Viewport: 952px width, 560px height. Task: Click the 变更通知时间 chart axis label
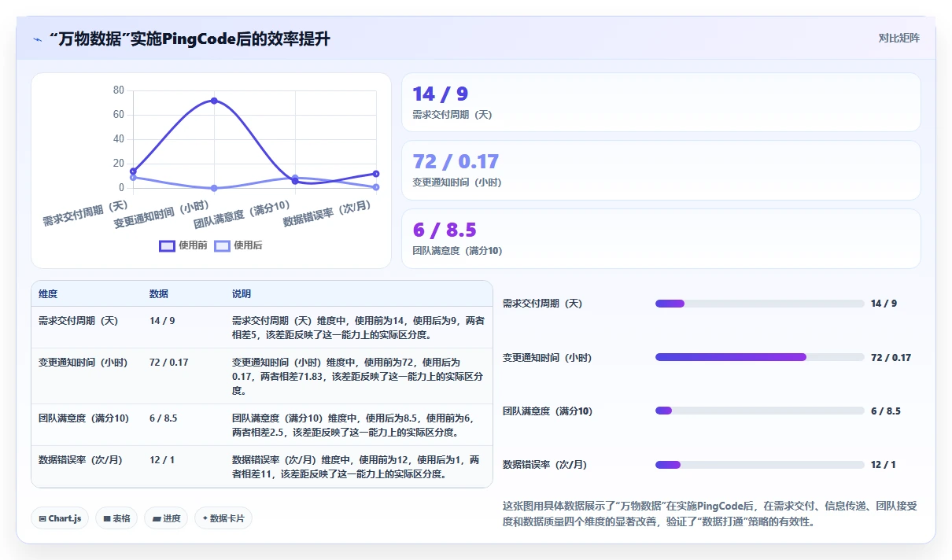click(161, 214)
